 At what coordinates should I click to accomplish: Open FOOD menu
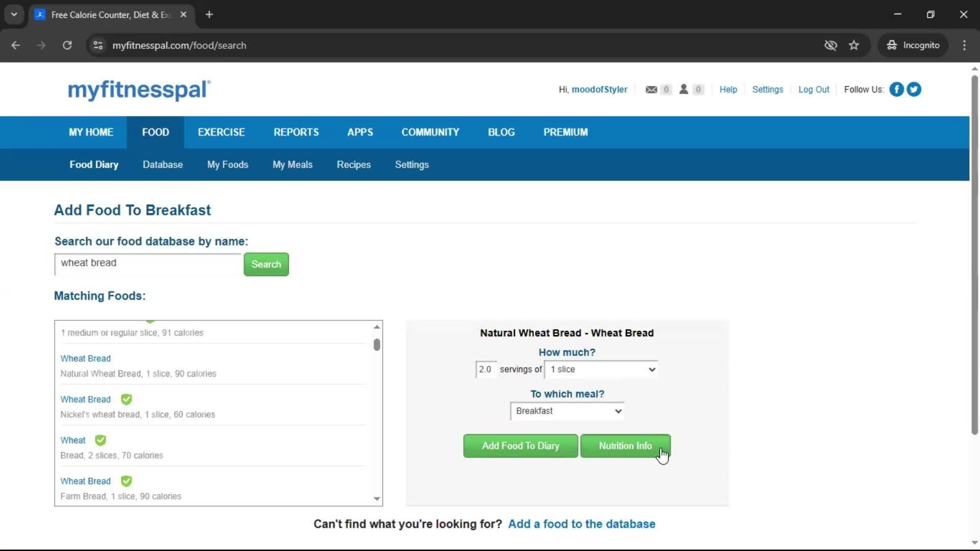(x=155, y=132)
